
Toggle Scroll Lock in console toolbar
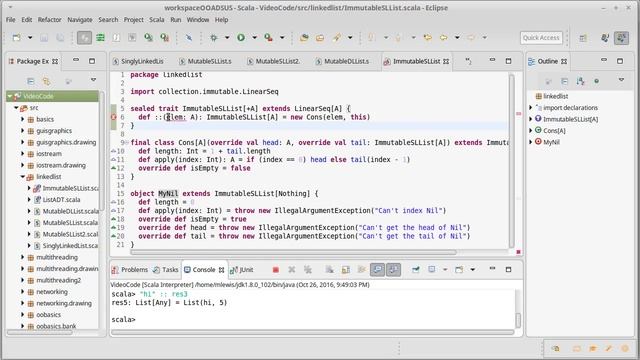pyautogui.click(x=346, y=269)
